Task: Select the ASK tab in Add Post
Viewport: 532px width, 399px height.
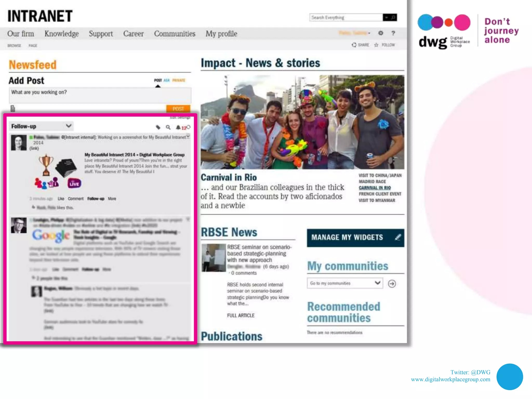Action: (x=167, y=80)
